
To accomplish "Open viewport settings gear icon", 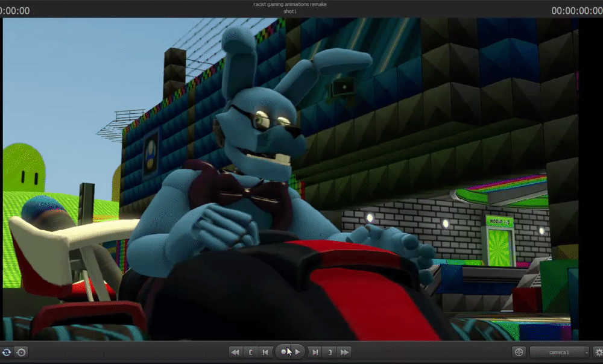I will tap(599, 352).
